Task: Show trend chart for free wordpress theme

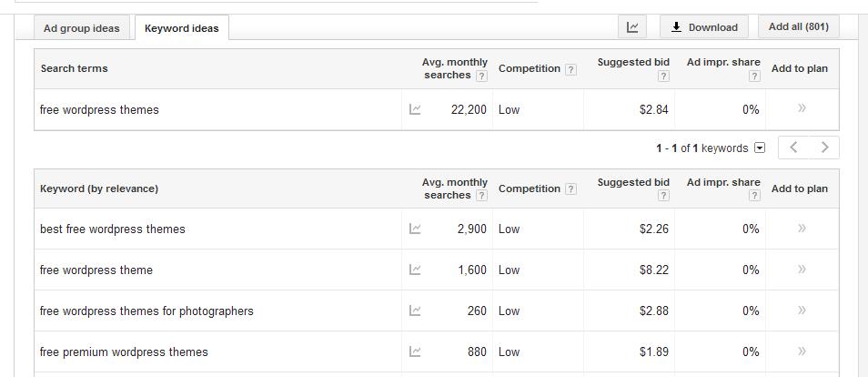Action: (x=415, y=270)
